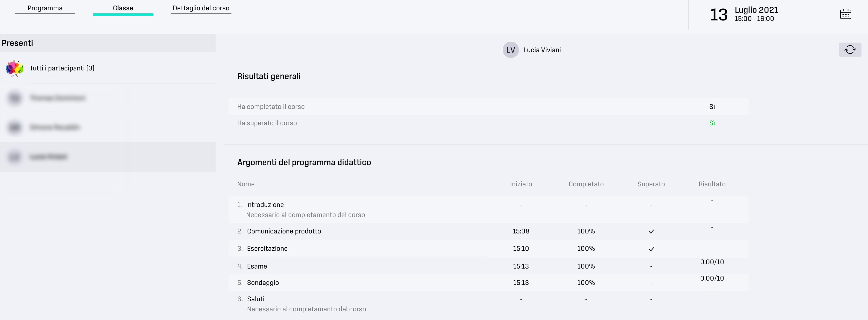Click the LV avatar circle

511,50
